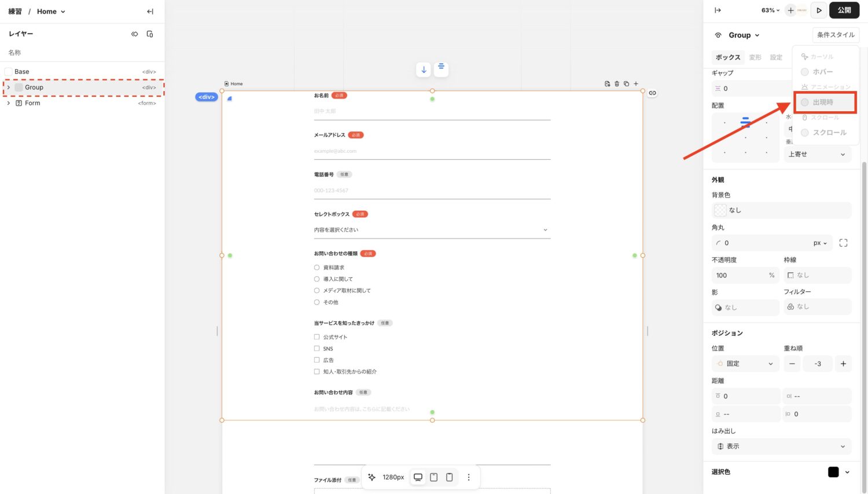Image resolution: width=868 pixels, height=494 pixels.
Task: Open the 位置 固定 position dropdown
Action: click(x=745, y=364)
